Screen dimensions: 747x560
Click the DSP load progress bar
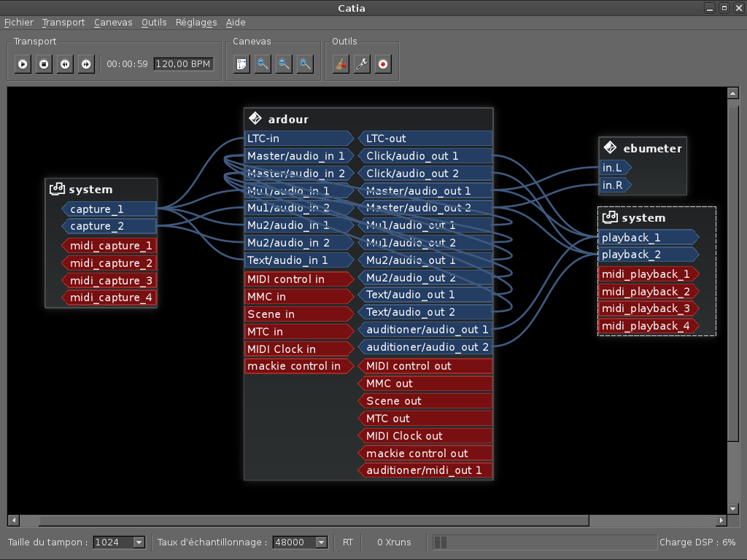pyautogui.click(x=544, y=542)
